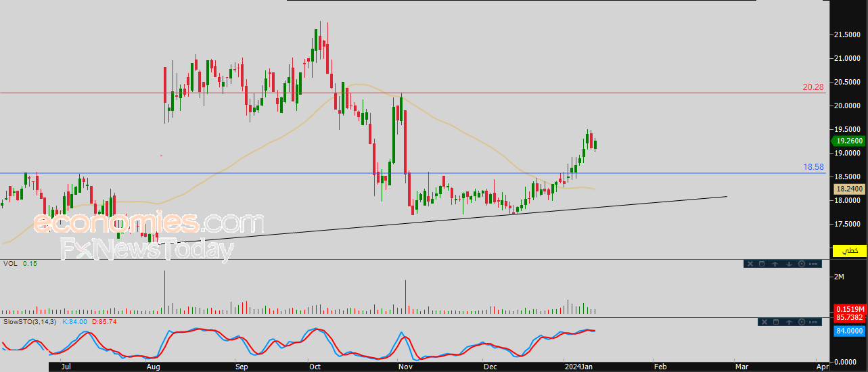The image size is (868, 372).
Task: Open more options for SlowSTO panel
Action: coord(813,322)
